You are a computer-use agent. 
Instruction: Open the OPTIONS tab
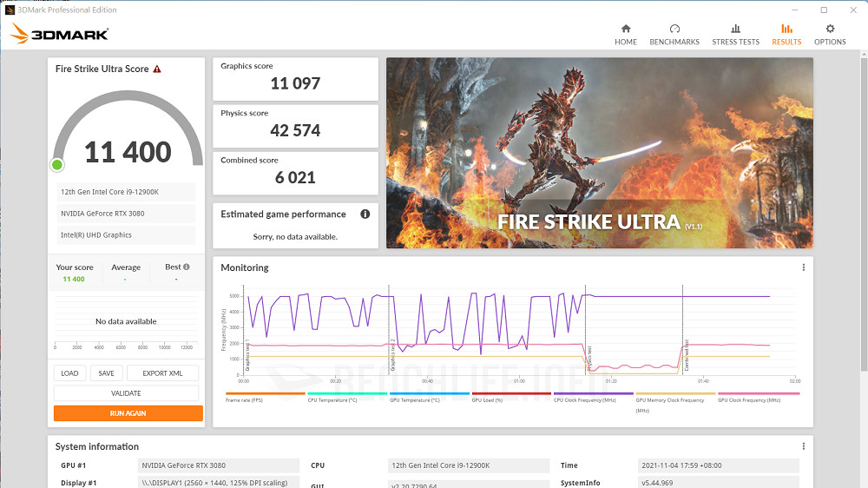[x=830, y=35]
